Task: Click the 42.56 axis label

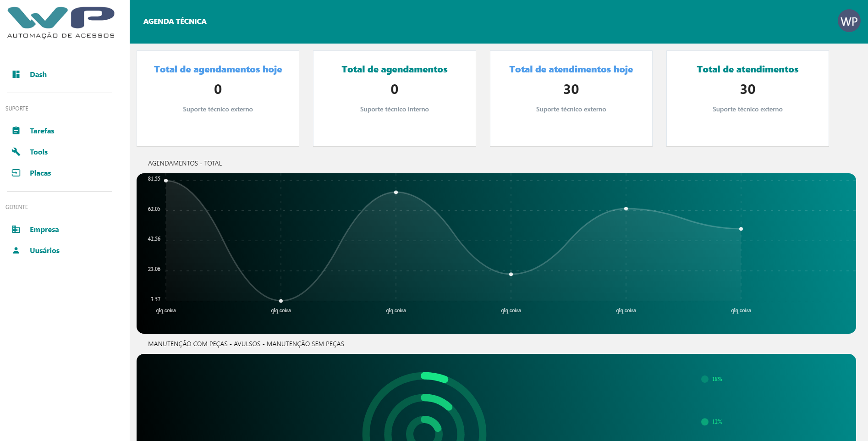Action: (154, 239)
